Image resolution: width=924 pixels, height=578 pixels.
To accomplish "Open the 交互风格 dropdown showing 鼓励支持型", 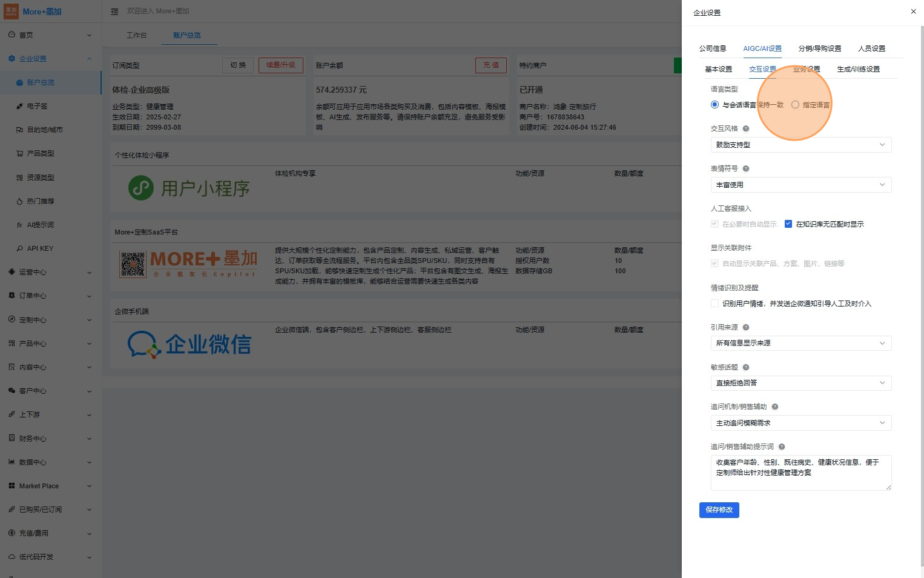I will coord(800,145).
